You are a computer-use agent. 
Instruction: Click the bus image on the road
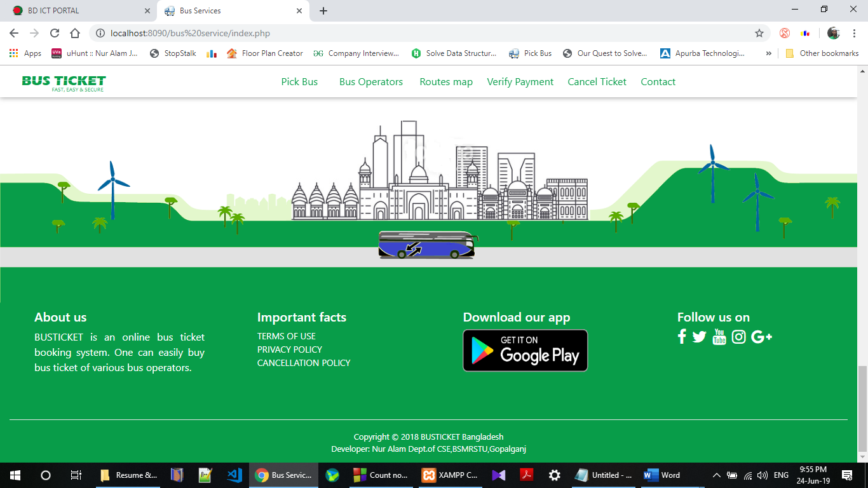click(428, 245)
